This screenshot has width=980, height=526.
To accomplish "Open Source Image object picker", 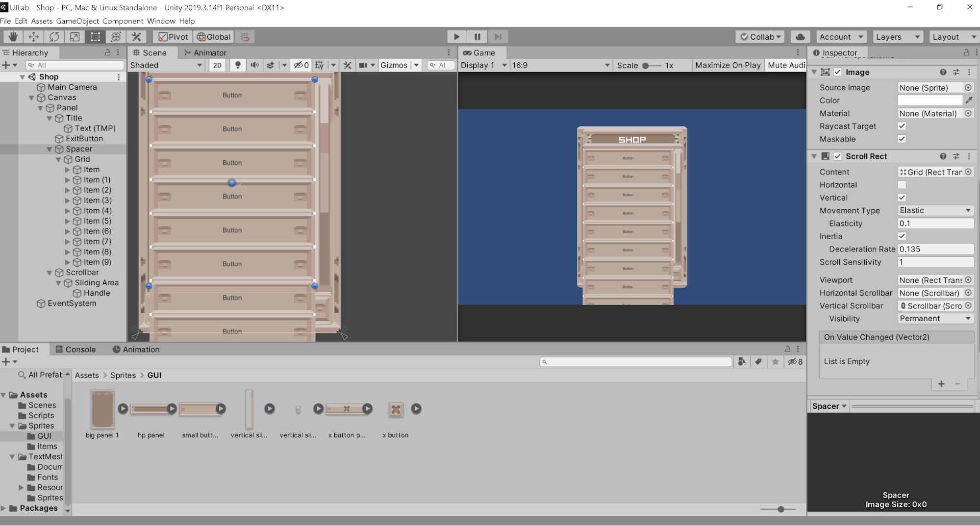I will (x=968, y=88).
